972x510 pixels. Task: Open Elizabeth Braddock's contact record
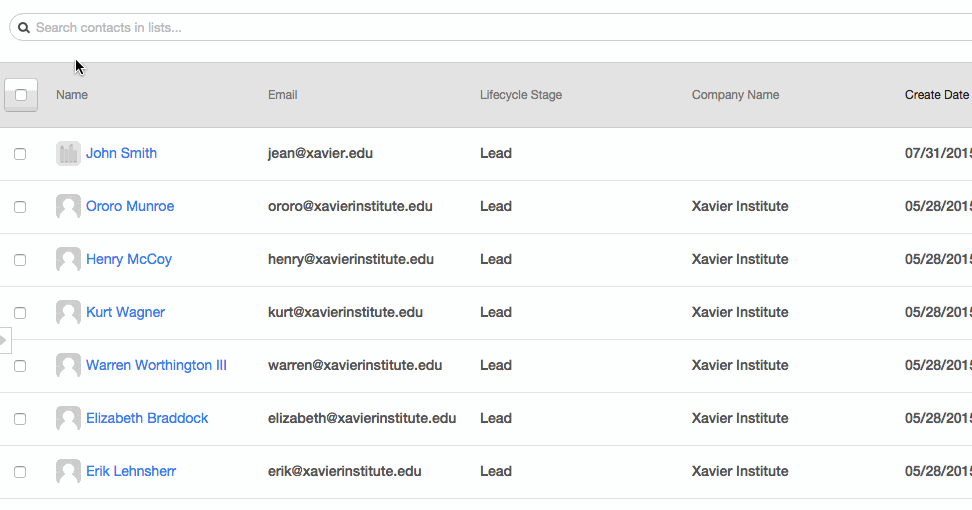147,418
